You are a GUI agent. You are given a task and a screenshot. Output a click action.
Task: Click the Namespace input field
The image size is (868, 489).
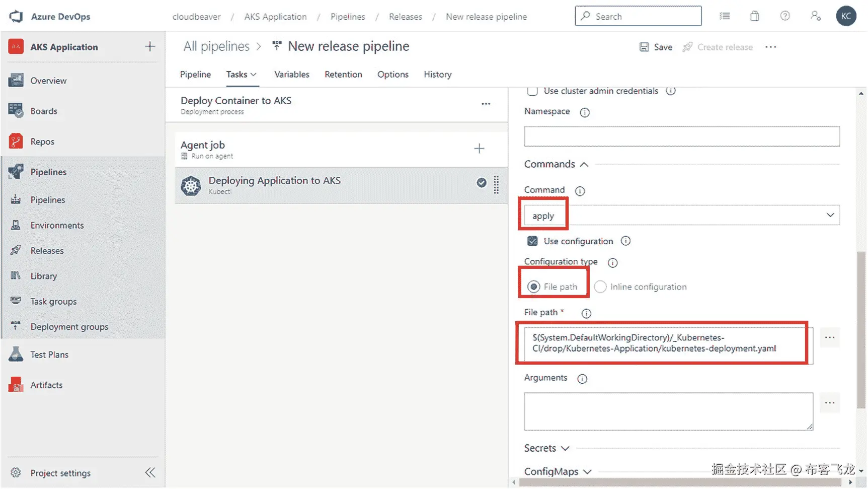pyautogui.click(x=682, y=136)
